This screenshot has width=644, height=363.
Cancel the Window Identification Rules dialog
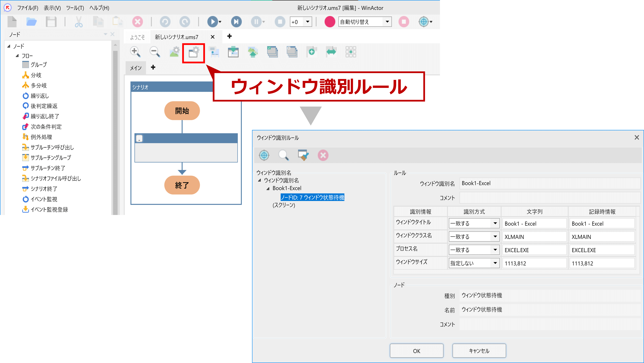coord(479,351)
